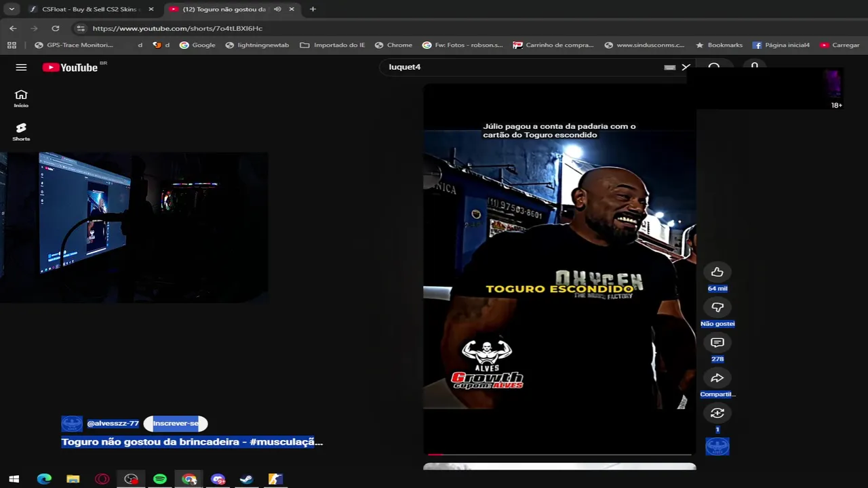This screenshot has height=488, width=868.
Task: Mute the YouTube tab via speaker icon
Action: (277, 9)
